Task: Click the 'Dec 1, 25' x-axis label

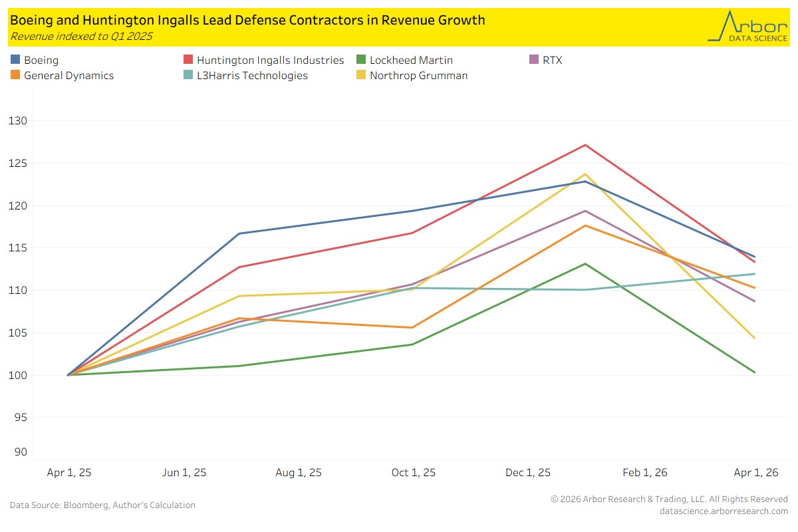Action: coord(529,473)
